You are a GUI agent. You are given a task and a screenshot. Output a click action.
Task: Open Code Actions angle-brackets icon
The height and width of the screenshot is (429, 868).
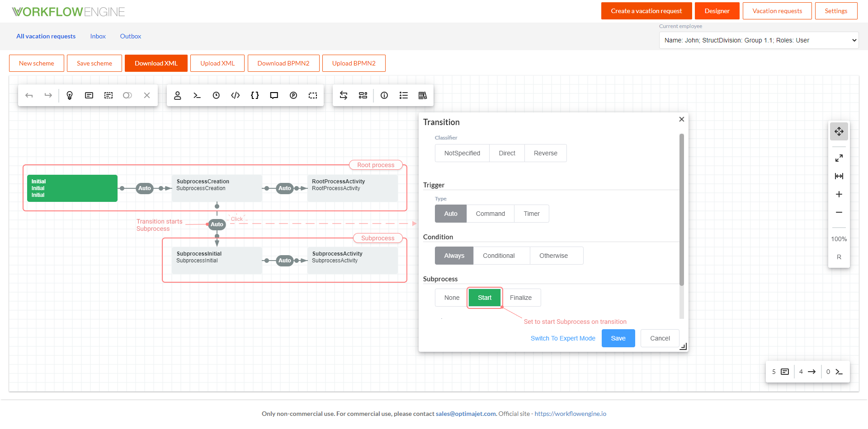(x=236, y=95)
